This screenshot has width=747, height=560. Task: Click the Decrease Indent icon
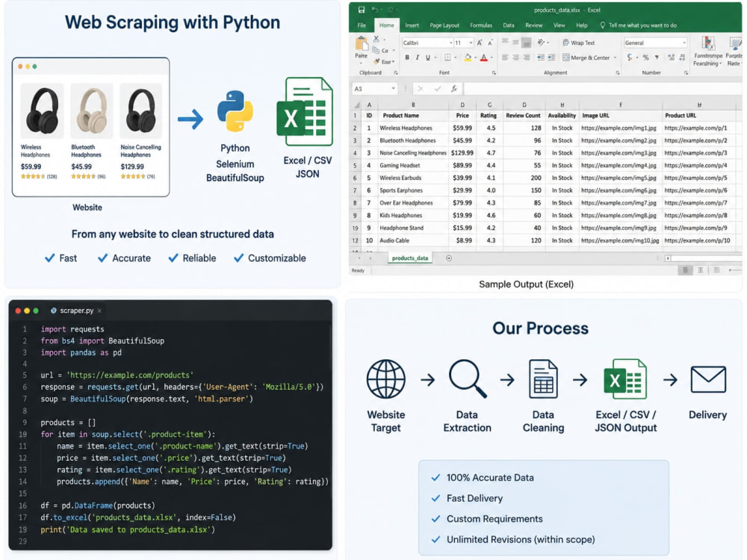(x=541, y=57)
